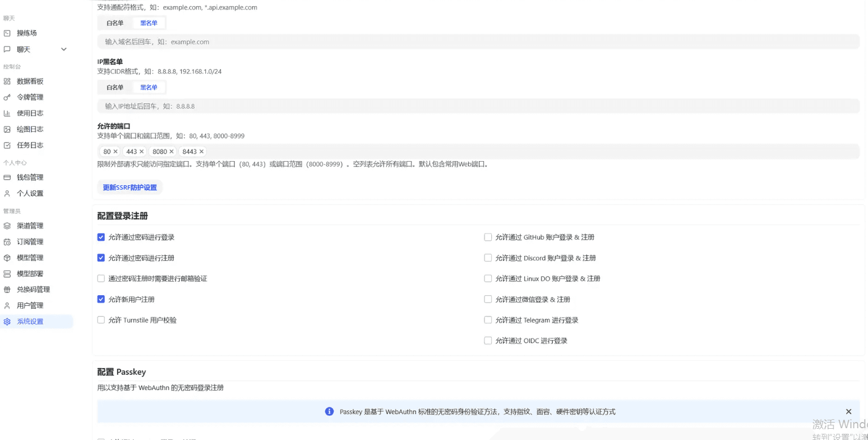
Task: Click the 聊天 speech bubble icon
Action: (7, 49)
